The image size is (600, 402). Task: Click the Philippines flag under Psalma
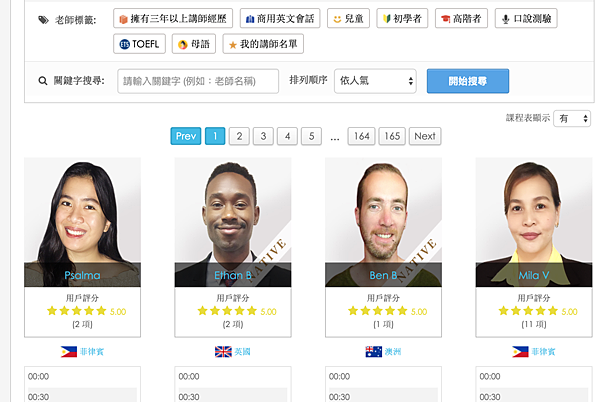click(69, 352)
